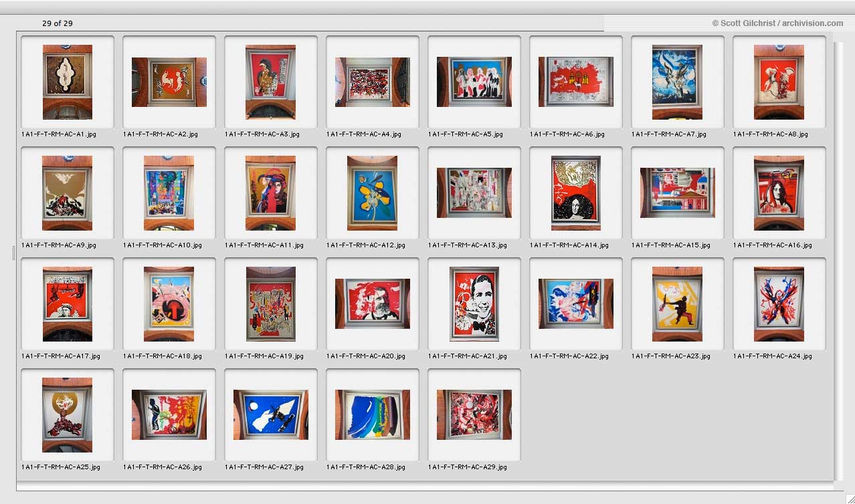The height and width of the screenshot is (504, 855).
Task: Select thumbnail 1A1-F-T-RM-AC-A19.jpg
Action: click(x=271, y=304)
